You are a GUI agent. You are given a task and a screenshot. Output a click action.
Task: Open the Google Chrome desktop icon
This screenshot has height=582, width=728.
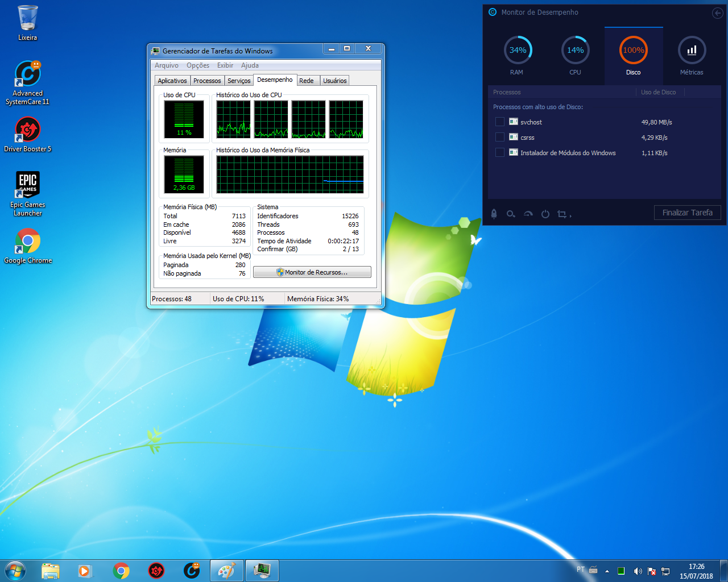click(27, 246)
